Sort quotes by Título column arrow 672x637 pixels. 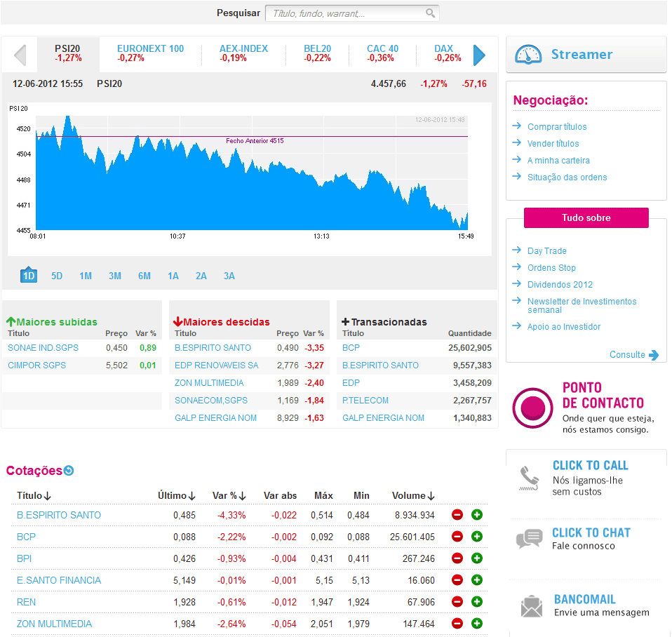(x=47, y=496)
